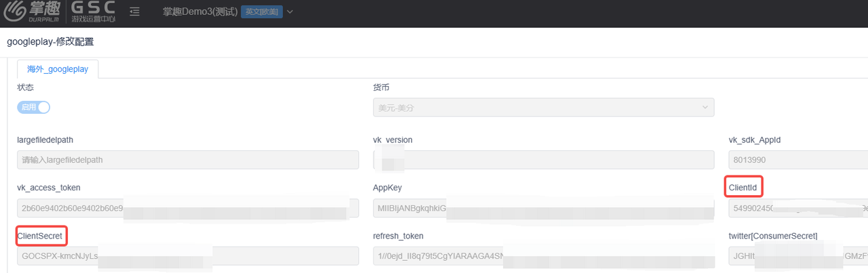The image size is (868, 273).
Task: Toggle the 启用 status switch
Action: pos(33,107)
